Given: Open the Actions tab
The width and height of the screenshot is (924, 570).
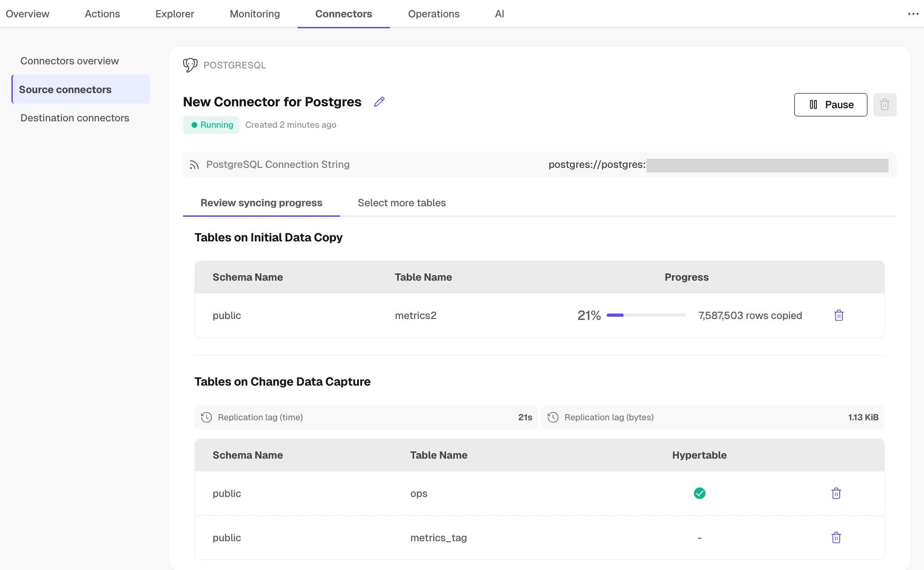Looking at the screenshot, I should pyautogui.click(x=102, y=14).
